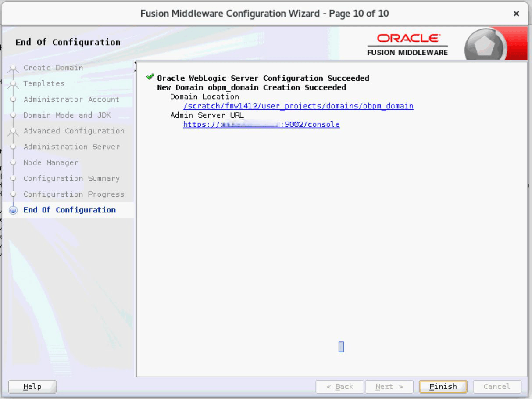Select the Advanced Configuration step
Screen dimensions: 532x399
[74, 131]
